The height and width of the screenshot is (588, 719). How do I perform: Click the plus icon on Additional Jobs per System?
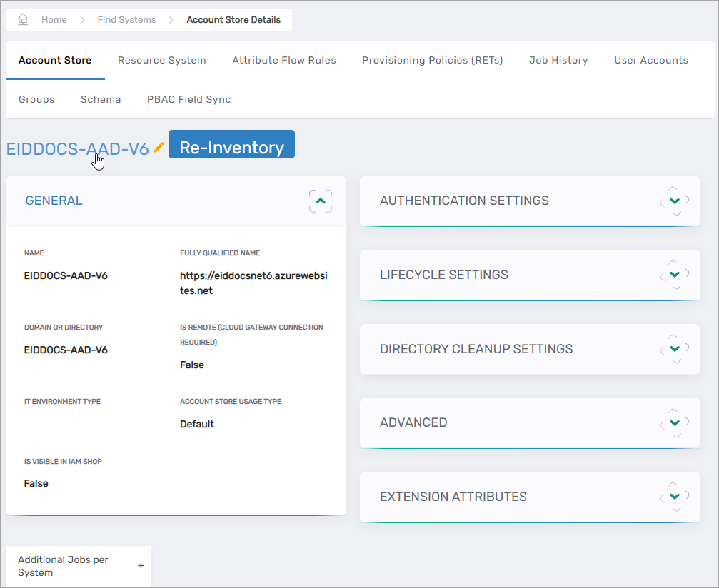click(141, 566)
